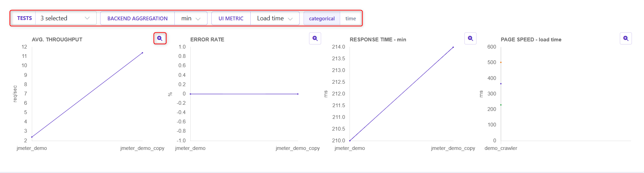Click the TESTS label
Viewport: 644px width, 173px height.
(25, 18)
